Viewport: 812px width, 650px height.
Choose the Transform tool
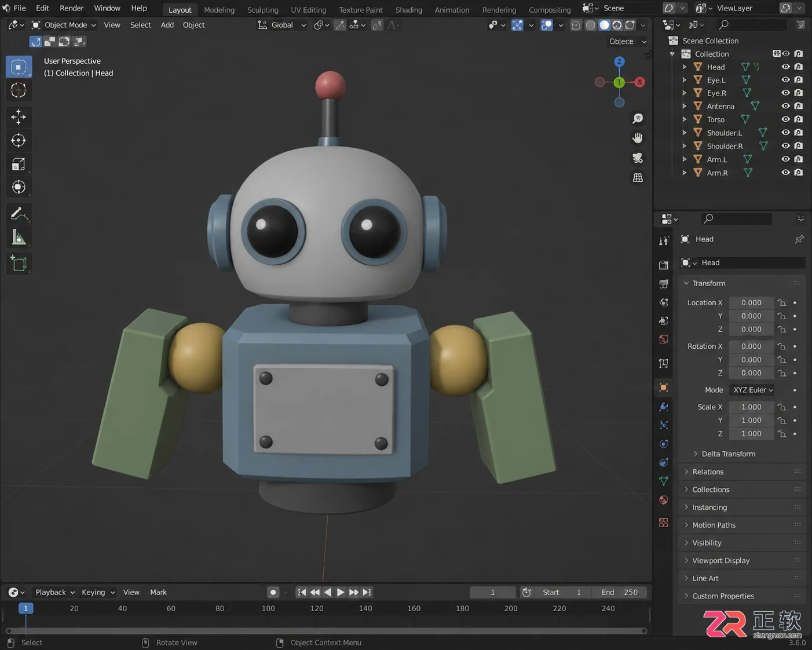[19, 187]
